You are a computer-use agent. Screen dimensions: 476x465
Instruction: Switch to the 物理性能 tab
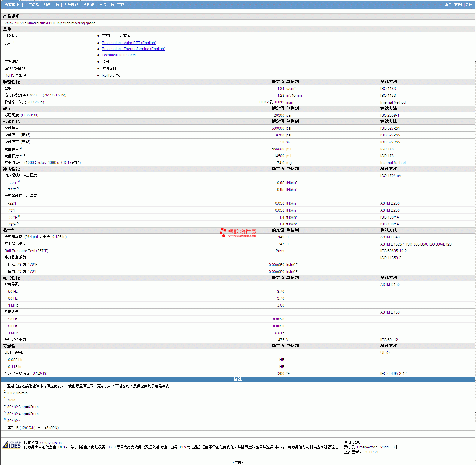[x=51, y=5]
